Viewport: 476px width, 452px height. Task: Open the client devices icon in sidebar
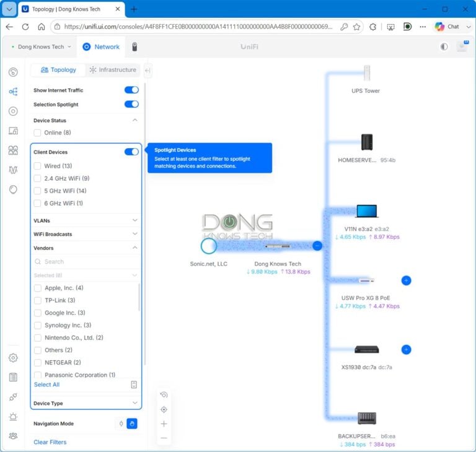(13, 131)
